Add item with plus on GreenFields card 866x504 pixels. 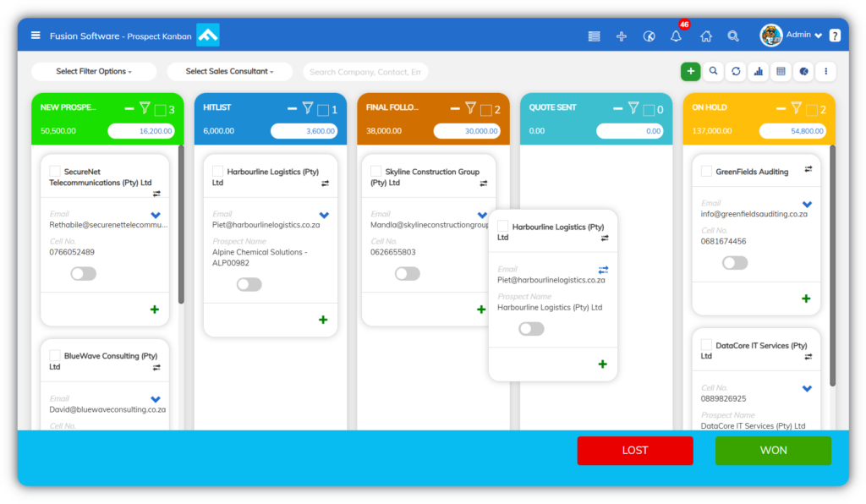point(806,299)
